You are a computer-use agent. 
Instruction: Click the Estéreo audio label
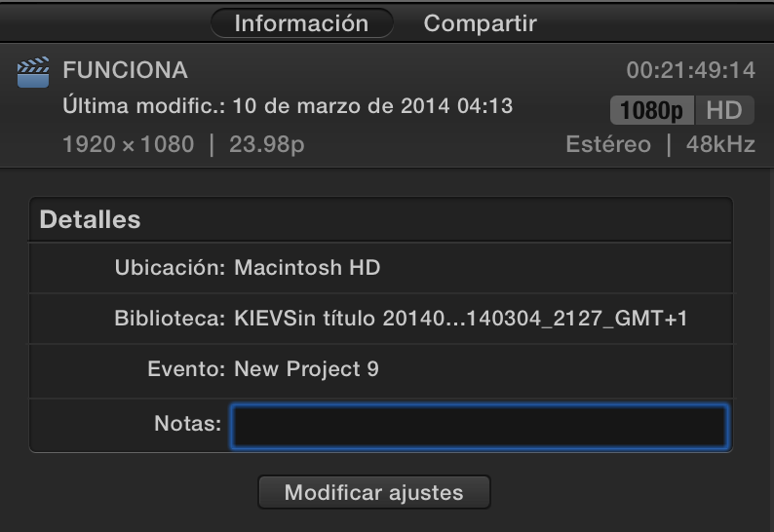(x=607, y=144)
